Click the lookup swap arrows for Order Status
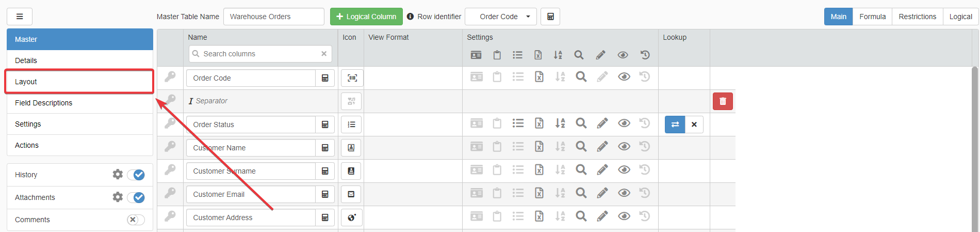The width and height of the screenshot is (980, 232). click(x=675, y=125)
